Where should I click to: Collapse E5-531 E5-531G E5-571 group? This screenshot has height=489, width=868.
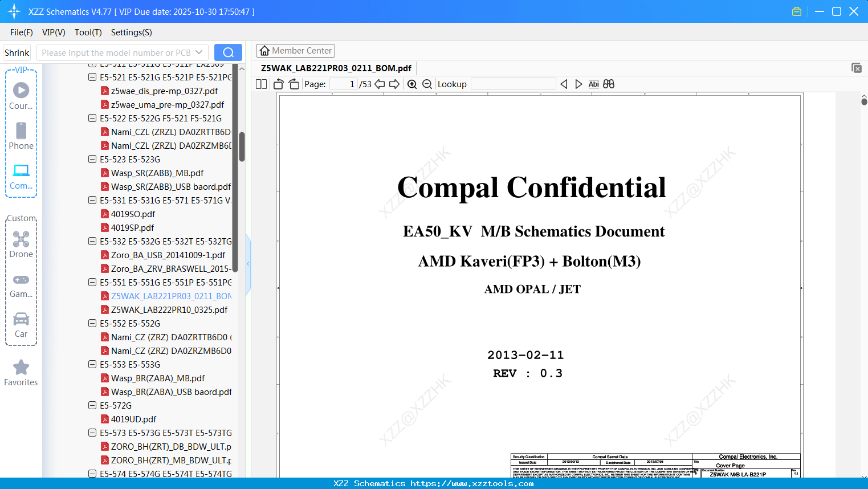[x=92, y=200]
